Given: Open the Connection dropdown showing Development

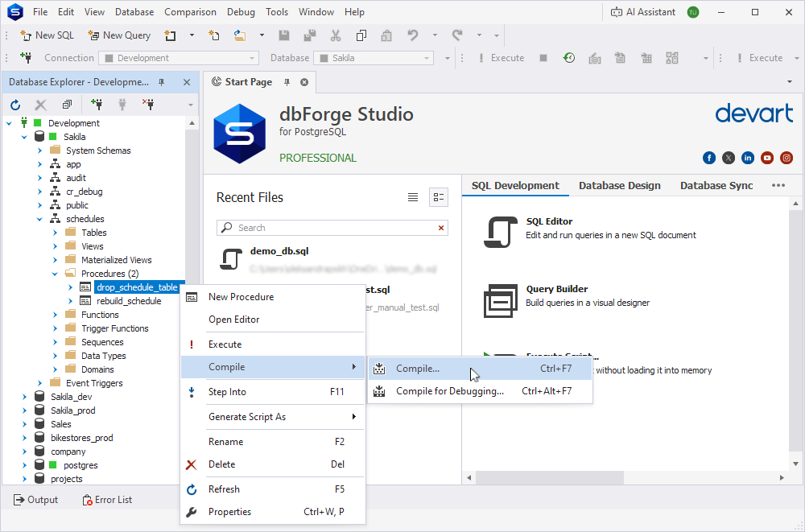Looking at the screenshot, I should 180,58.
